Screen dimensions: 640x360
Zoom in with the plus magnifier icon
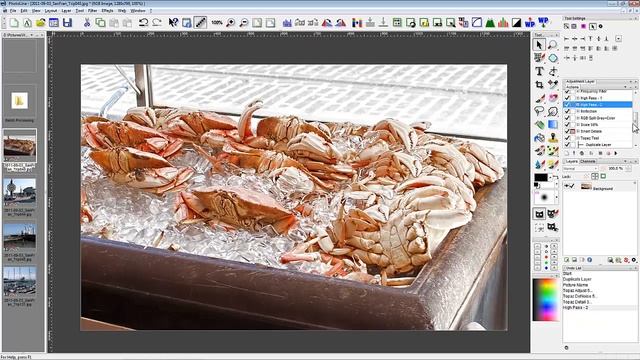click(231, 23)
